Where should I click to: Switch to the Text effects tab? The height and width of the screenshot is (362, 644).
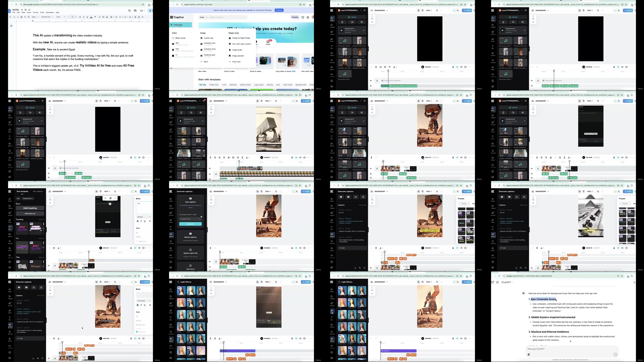(x=38, y=191)
